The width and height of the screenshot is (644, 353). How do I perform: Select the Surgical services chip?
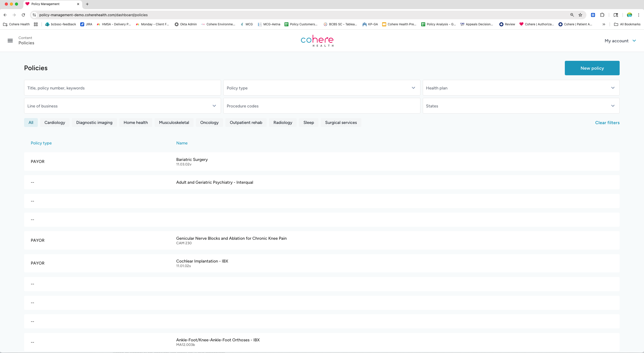pyautogui.click(x=341, y=123)
